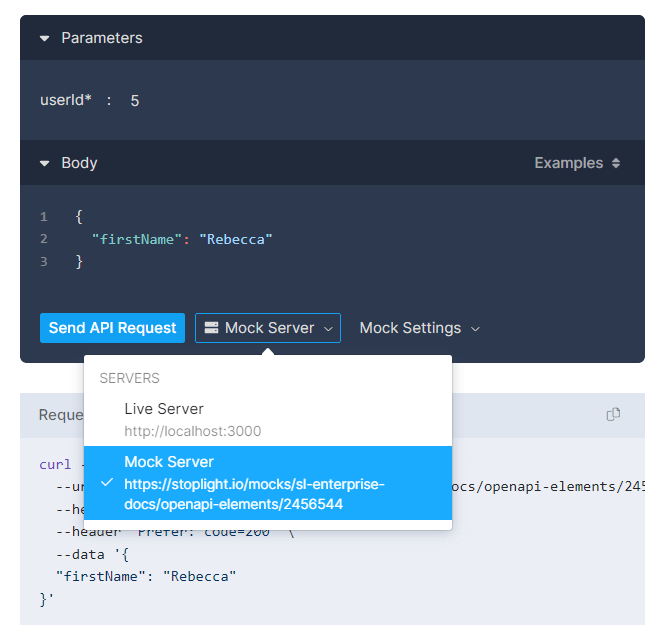Open the Examples dropdown

(576, 163)
